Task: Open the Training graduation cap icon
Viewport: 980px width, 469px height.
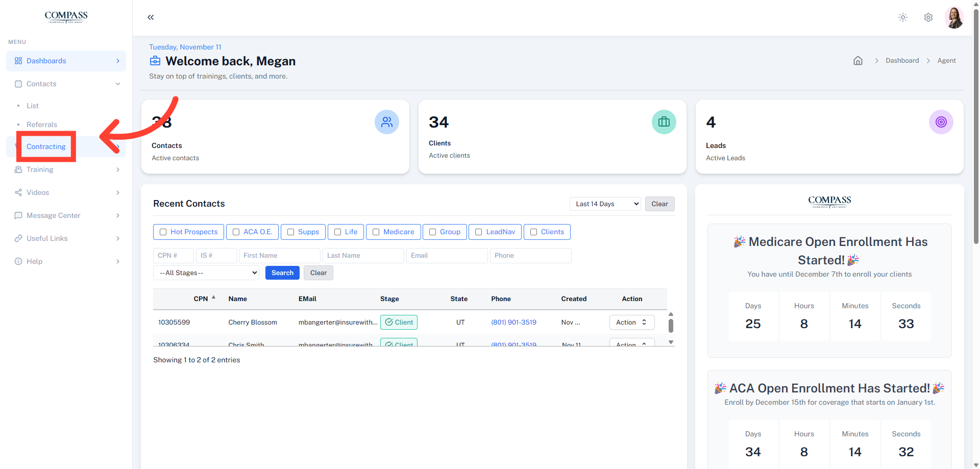Action: [x=18, y=169]
